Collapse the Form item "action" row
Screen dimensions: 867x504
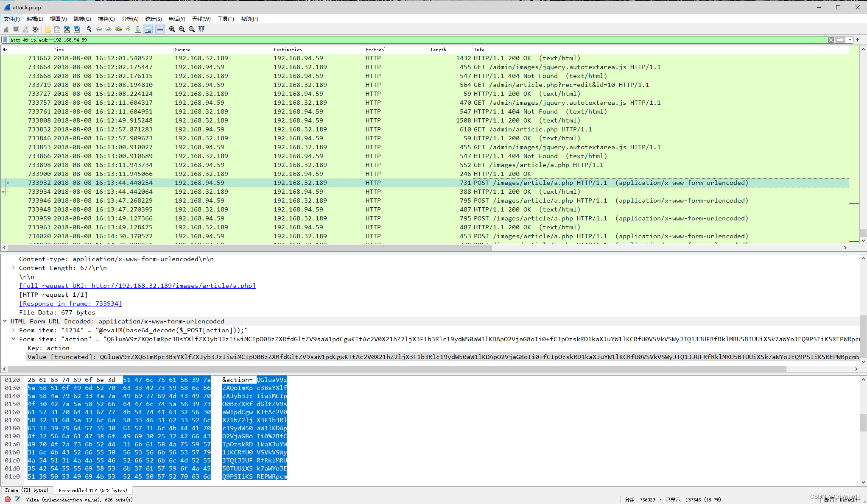point(14,339)
